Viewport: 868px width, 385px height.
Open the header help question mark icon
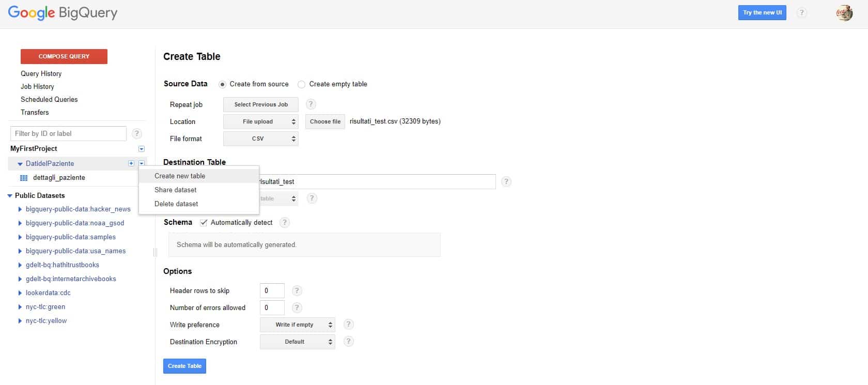[801, 13]
